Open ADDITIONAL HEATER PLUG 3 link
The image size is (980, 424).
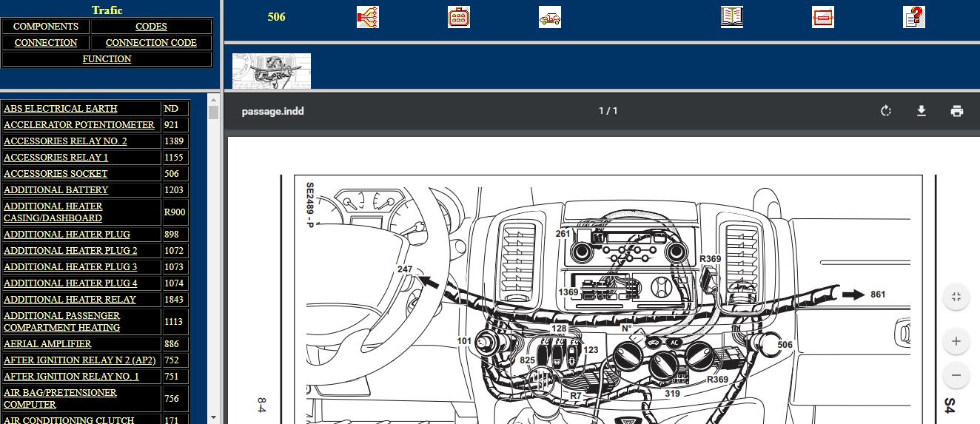(70, 267)
